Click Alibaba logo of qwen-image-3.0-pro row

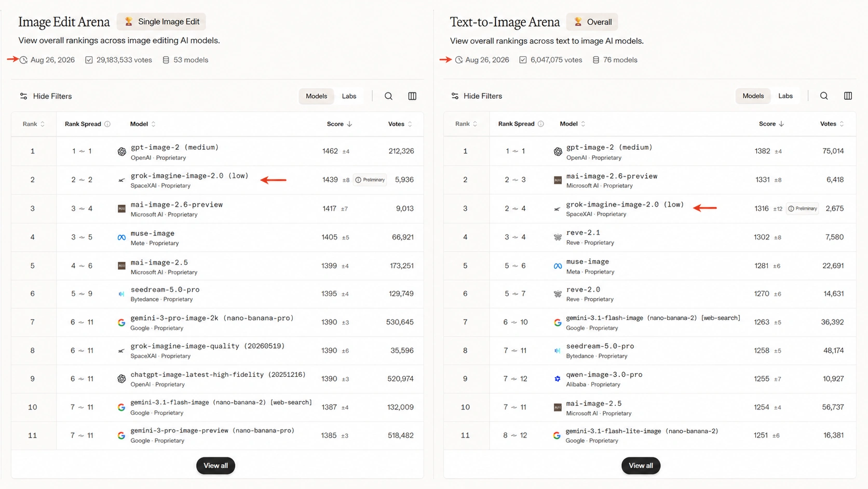click(558, 379)
